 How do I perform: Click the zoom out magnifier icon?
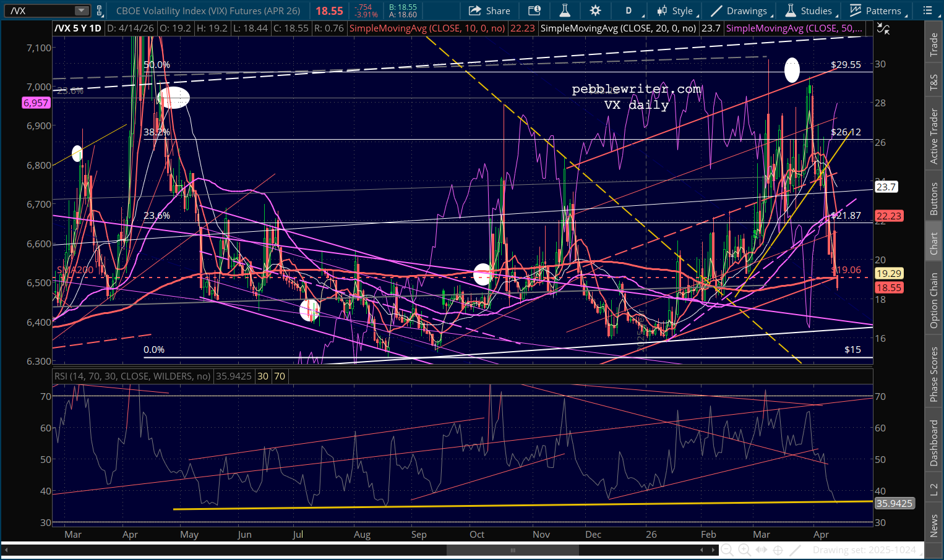[x=727, y=550]
